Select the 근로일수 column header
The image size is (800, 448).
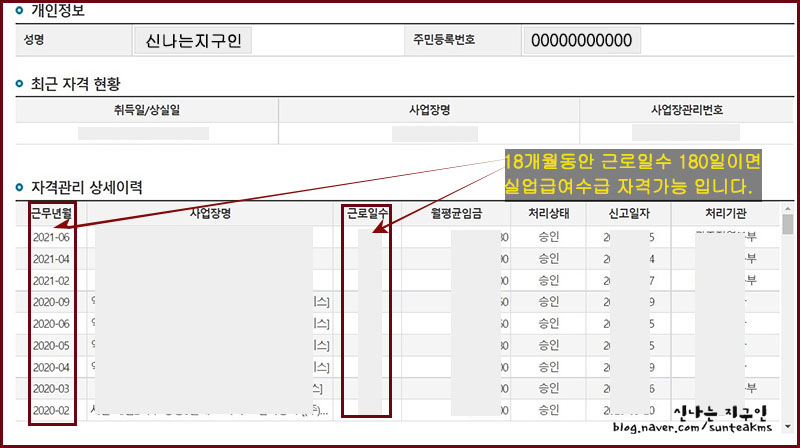(367, 213)
